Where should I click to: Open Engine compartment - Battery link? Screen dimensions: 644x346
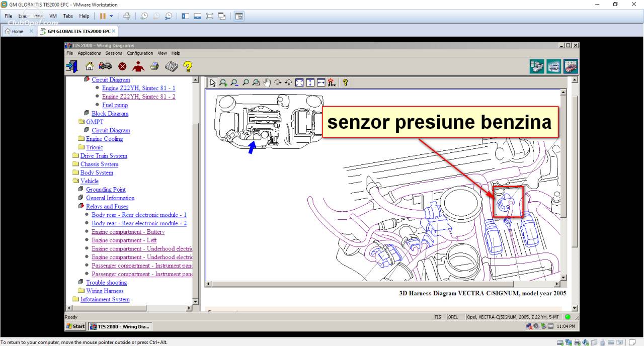pyautogui.click(x=128, y=232)
